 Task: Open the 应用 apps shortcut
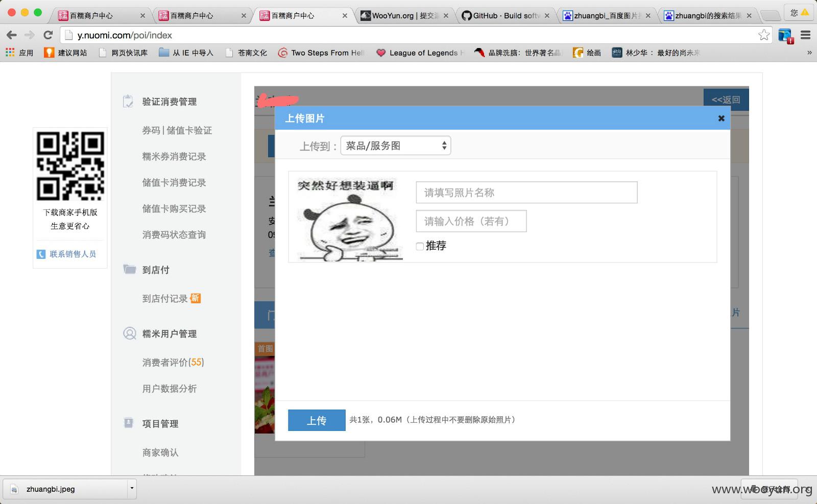click(x=19, y=53)
